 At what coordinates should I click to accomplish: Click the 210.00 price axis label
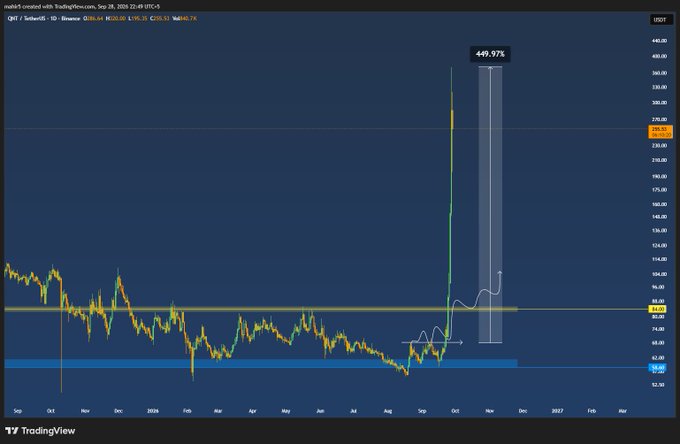tap(659, 160)
